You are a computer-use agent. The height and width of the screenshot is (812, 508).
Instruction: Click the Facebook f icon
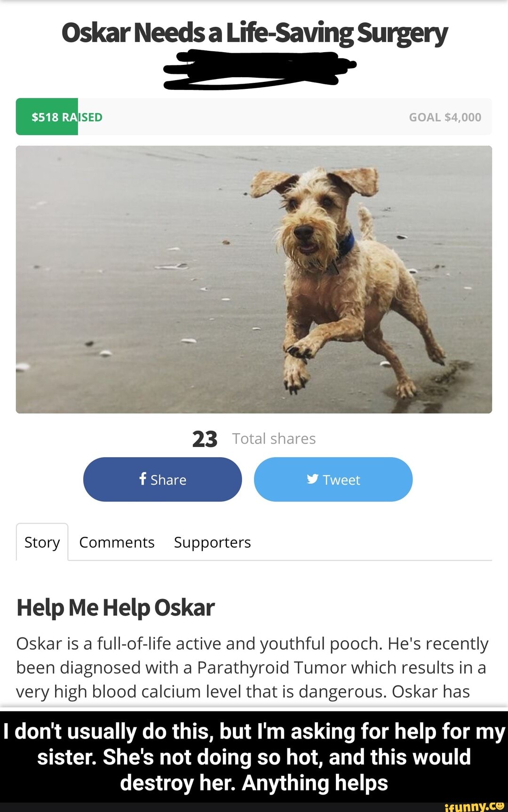(143, 478)
